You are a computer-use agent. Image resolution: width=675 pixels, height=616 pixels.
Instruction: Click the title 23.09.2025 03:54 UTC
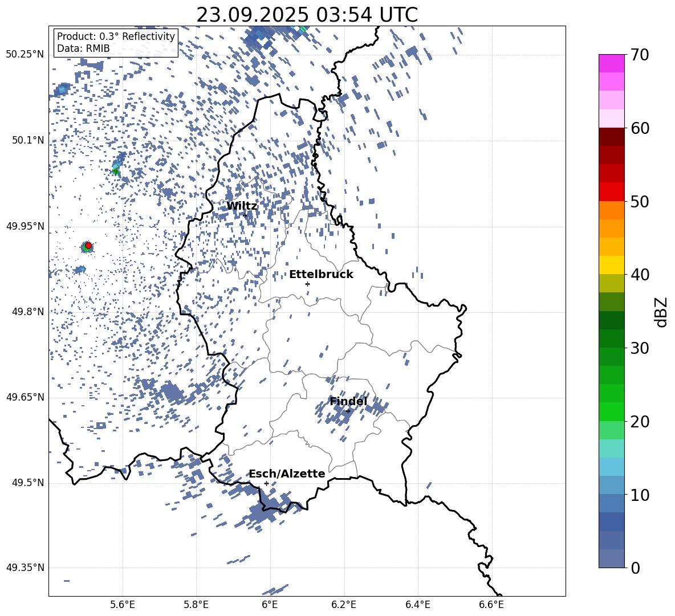pos(307,15)
